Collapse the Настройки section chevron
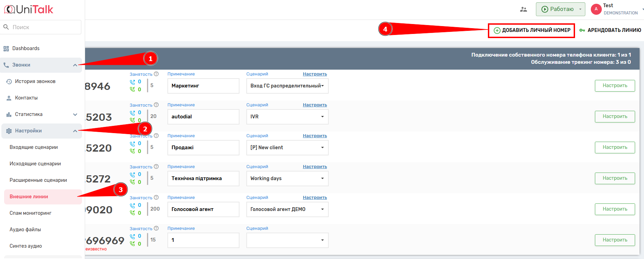 [x=75, y=131]
